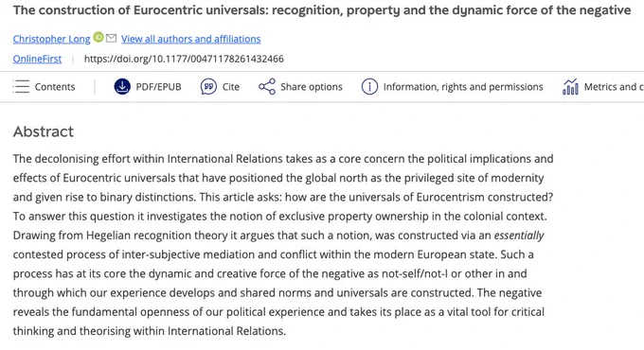Open Information, rights and permissions label

pyautogui.click(x=463, y=87)
